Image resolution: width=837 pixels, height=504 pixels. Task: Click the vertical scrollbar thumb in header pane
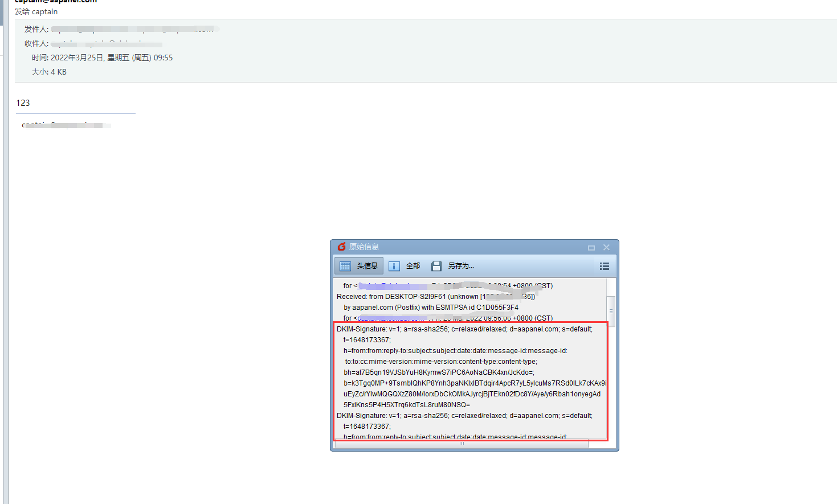611,311
